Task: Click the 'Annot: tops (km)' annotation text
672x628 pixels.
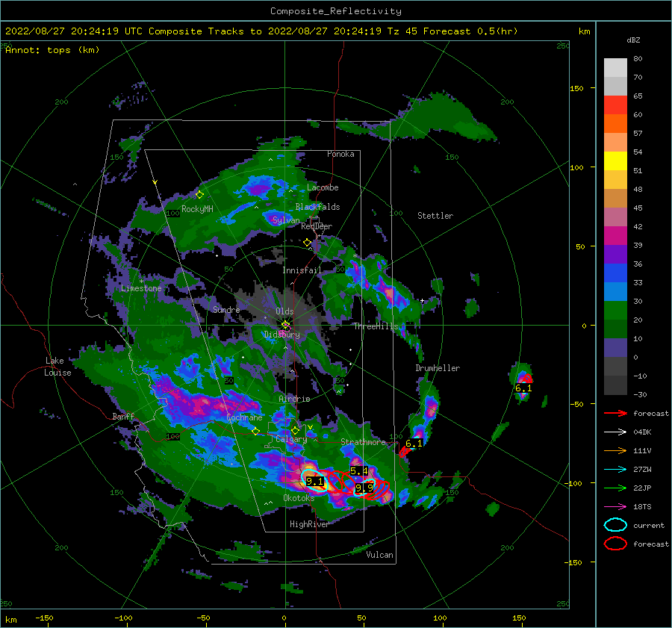Action: pos(52,50)
